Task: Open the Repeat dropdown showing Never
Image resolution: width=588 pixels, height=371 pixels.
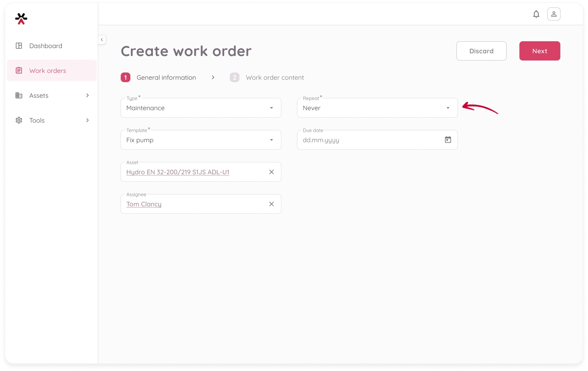Action: tap(377, 108)
